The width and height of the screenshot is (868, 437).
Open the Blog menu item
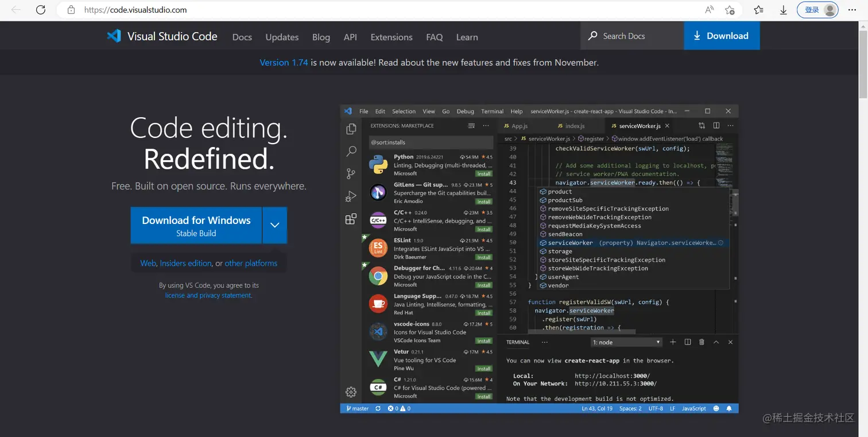[321, 37]
